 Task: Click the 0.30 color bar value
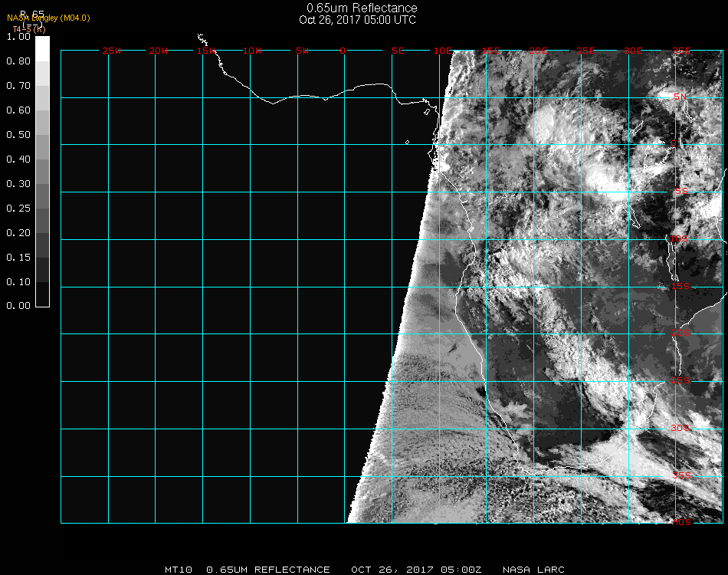(18, 184)
